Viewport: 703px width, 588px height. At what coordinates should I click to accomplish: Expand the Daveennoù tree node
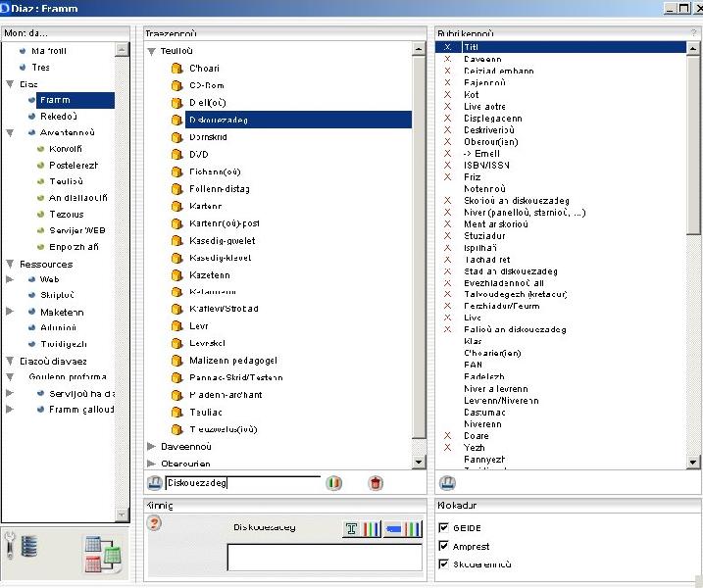tap(151, 447)
